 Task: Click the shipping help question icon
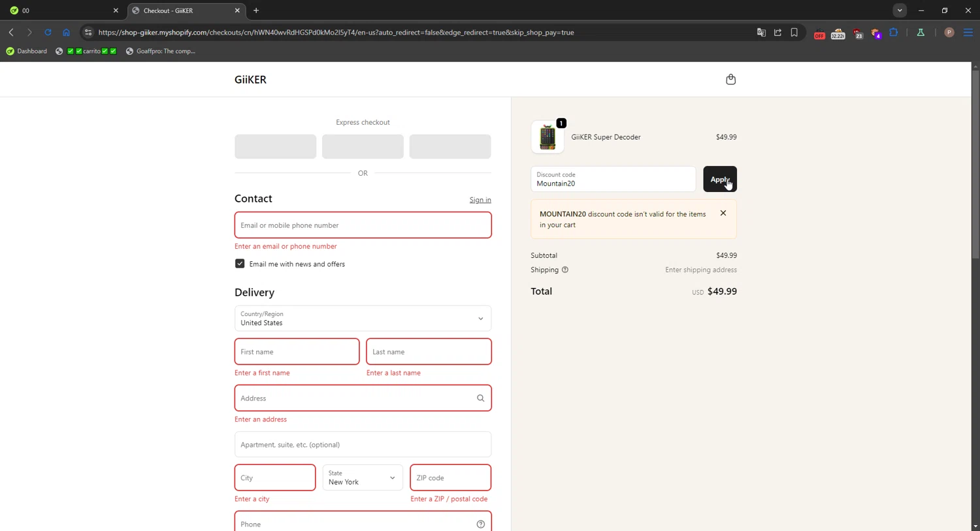(x=565, y=270)
